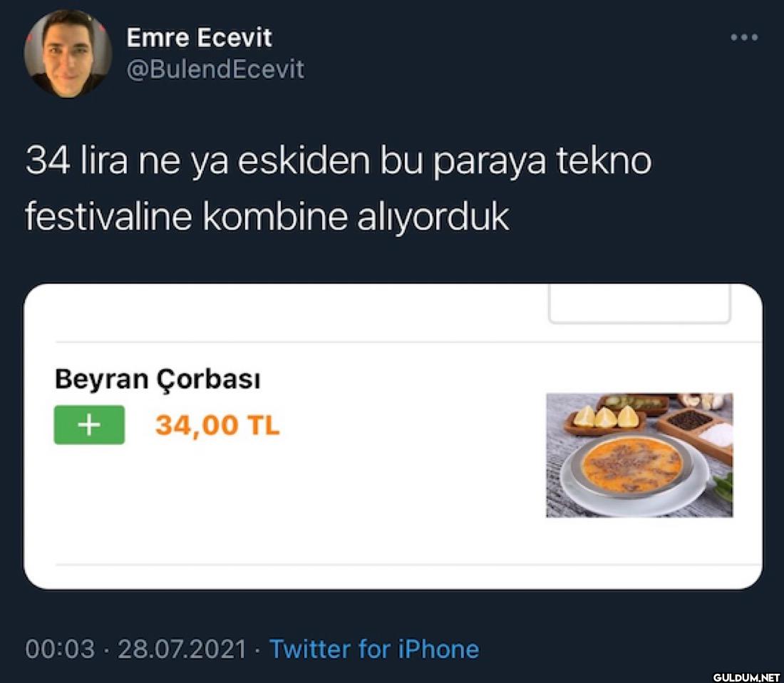Open the @BulendEcevit handle link
784x683 pixels.
click(x=215, y=69)
